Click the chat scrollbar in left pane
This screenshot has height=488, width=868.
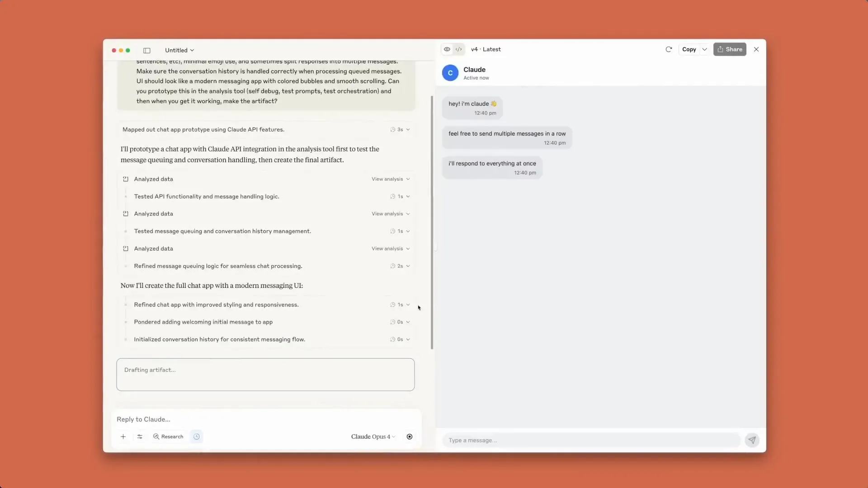tap(432, 222)
